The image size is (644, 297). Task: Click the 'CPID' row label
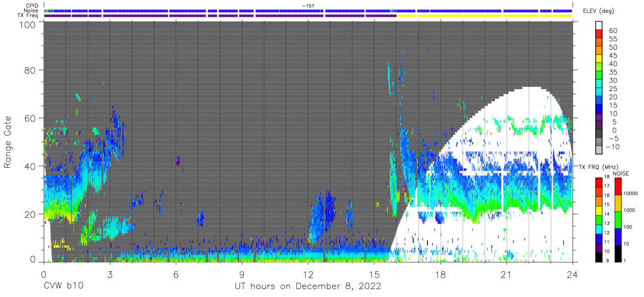pyautogui.click(x=31, y=5)
